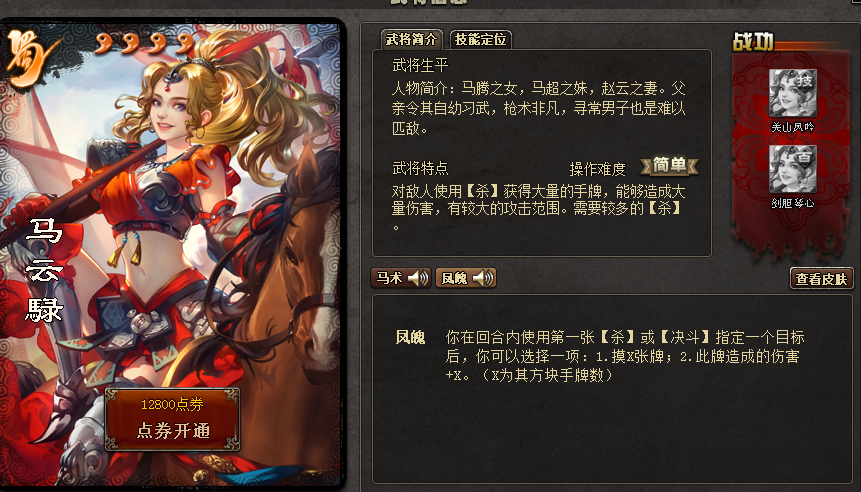Click the first health magatama icon
The width and height of the screenshot is (861, 492).
[104, 43]
